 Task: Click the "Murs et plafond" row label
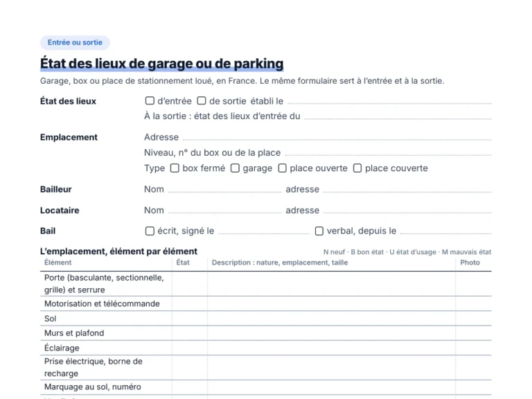[x=74, y=333]
